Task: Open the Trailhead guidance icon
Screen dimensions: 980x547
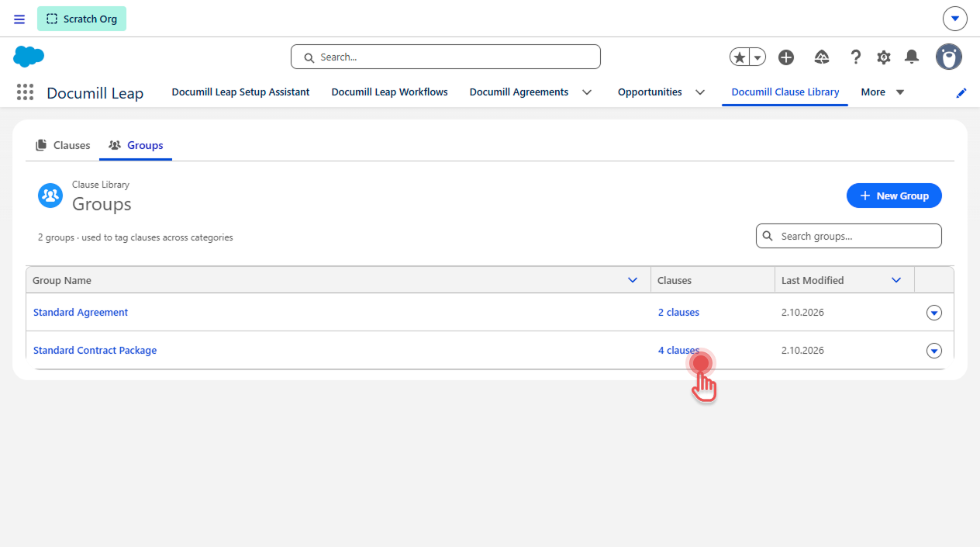Action: click(822, 57)
